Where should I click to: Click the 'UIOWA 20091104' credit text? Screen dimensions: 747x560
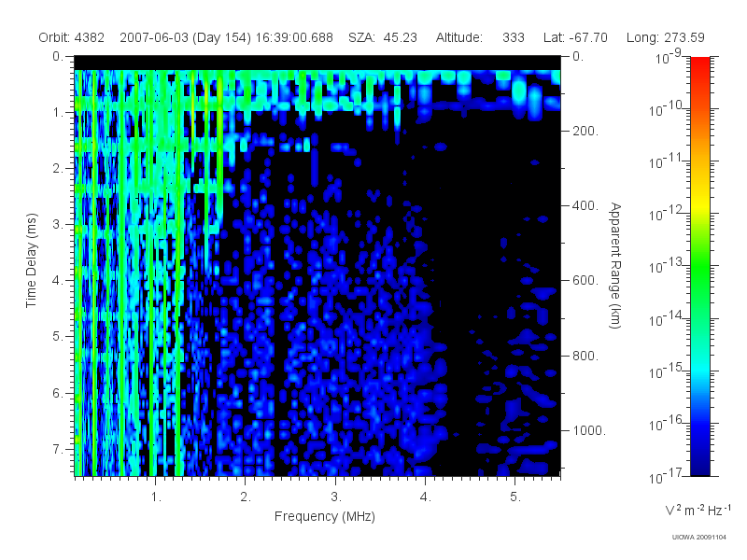click(698, 538)
